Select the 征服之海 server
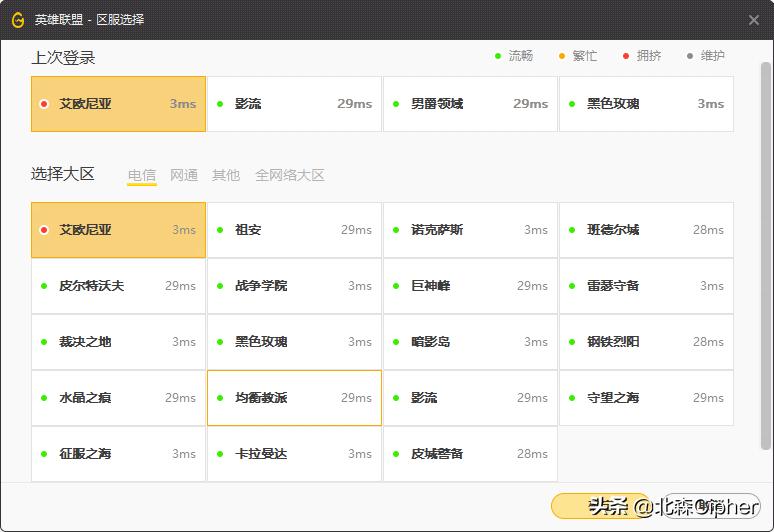Screen dimensions: 774x532 (x=118, y=454)
